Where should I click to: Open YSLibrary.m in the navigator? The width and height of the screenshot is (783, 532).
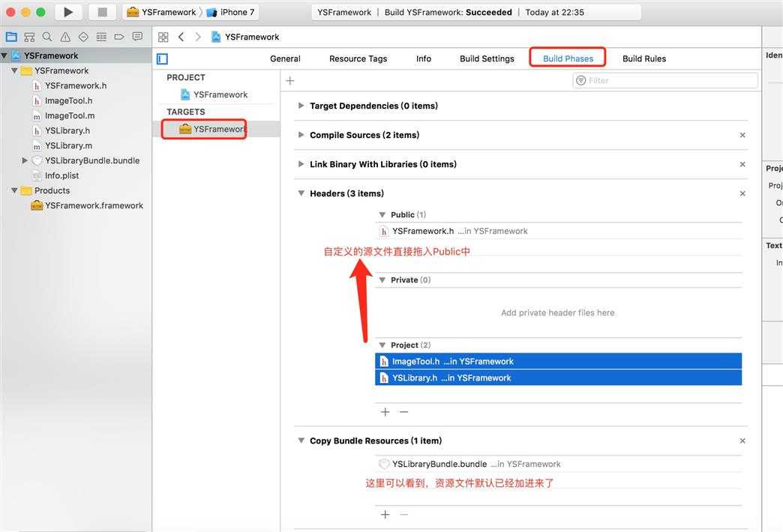coord(68,145)
